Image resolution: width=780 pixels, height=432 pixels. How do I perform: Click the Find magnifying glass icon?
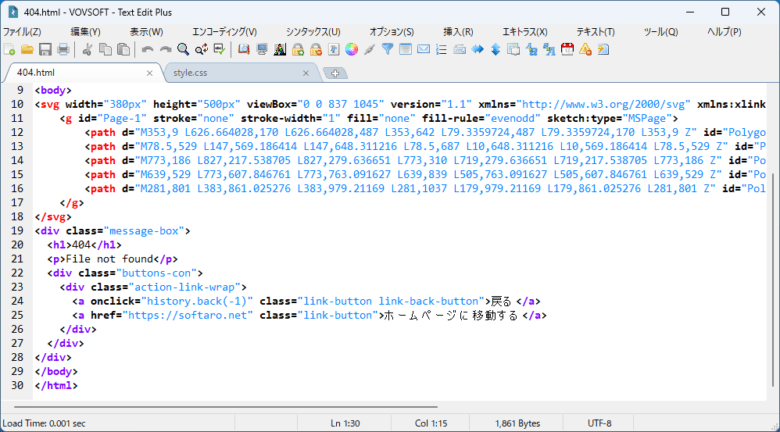click(x=183, y=49)
